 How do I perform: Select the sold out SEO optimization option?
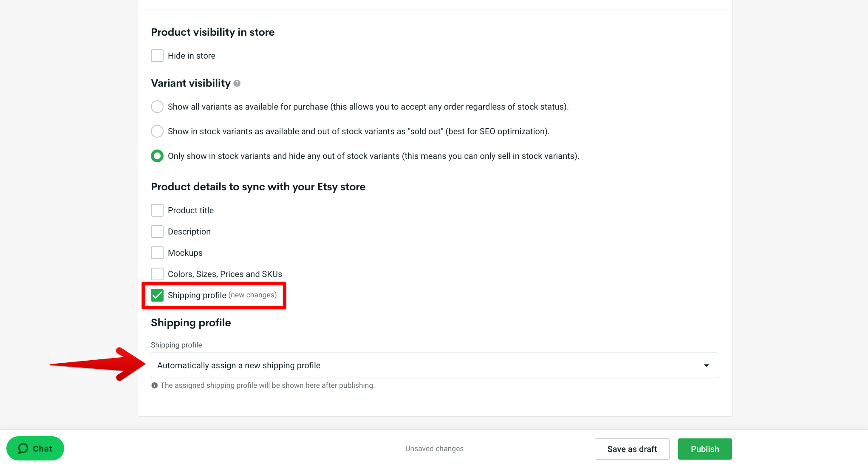tap(157, 131)
